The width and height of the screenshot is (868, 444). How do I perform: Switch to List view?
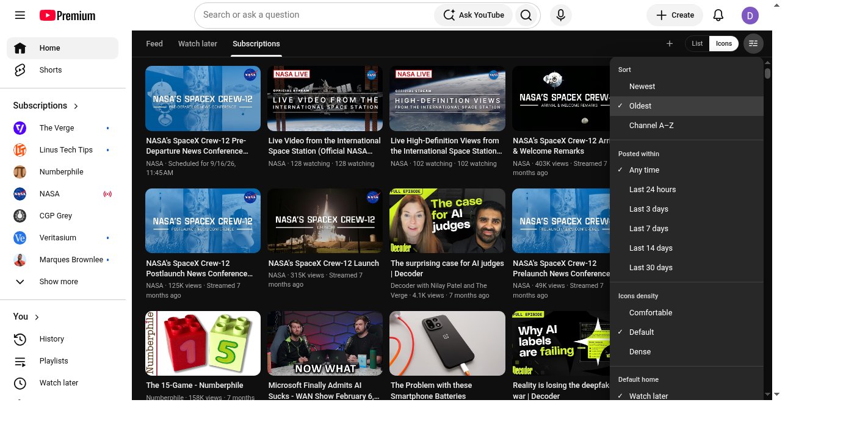click(697, 43)
